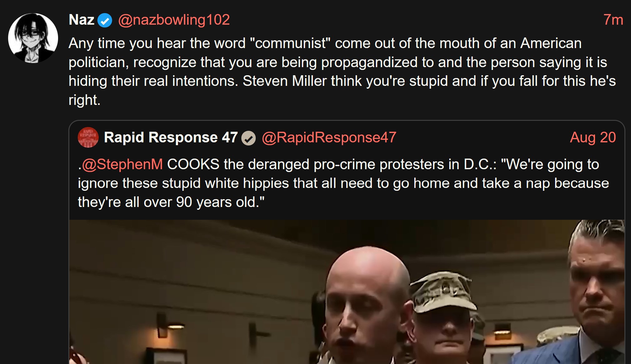Click the soldier wearing the camo cap
Viewport: 631px width, 364px height.
click(443, 315)
